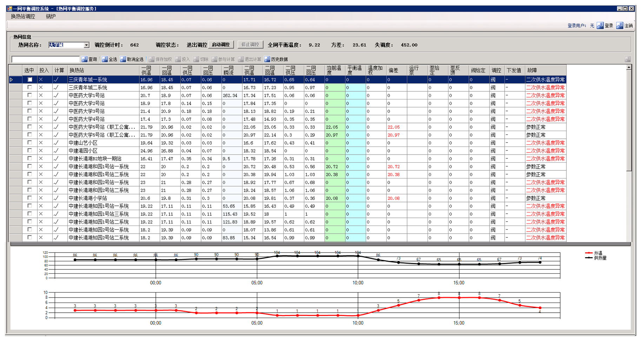Click the scroll-up arrow of the table
The height and width of the screenshot is (345, 644).
coord(629,67)
